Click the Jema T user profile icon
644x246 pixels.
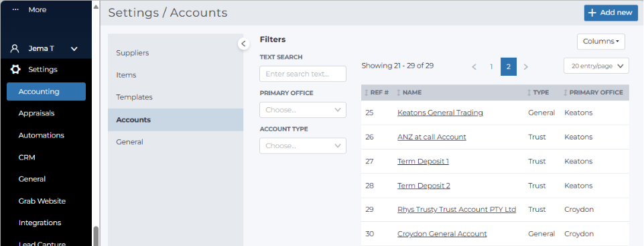tap(15, 48)
